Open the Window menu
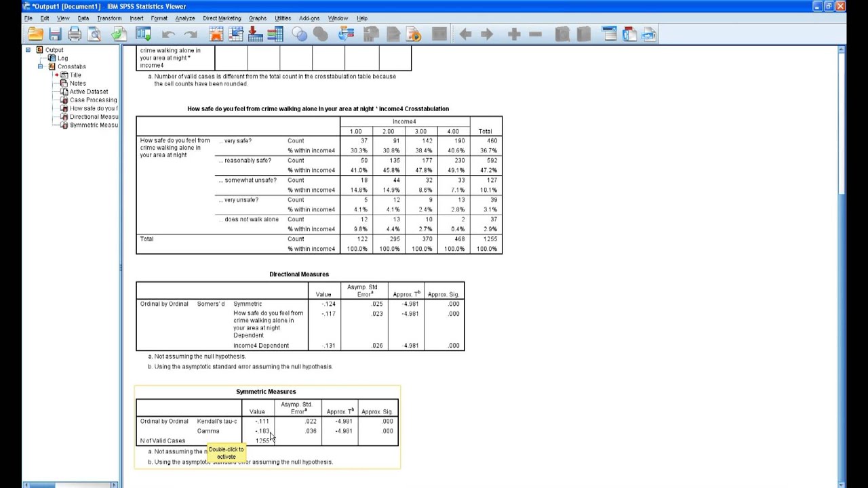The image size is (868, 488). 338,18
